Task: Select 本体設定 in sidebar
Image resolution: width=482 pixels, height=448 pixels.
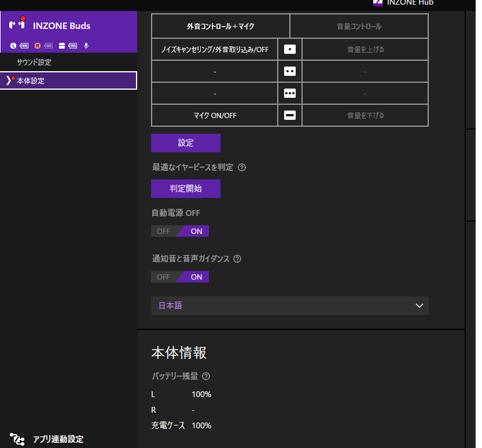Action: tap(68, 80)
